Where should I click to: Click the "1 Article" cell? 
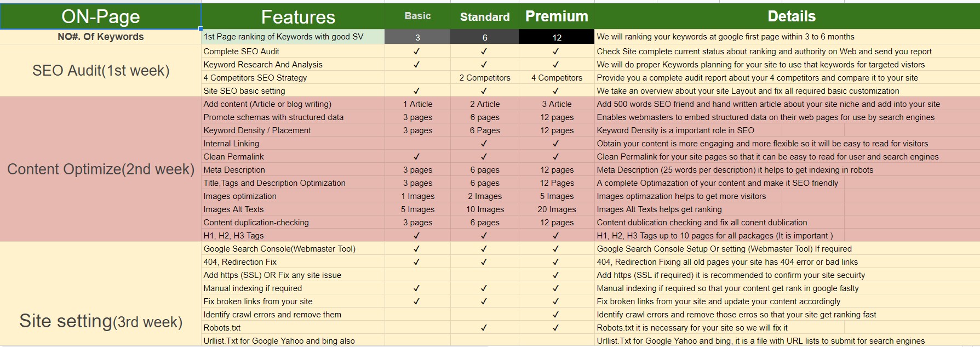[x=417, y=104]
